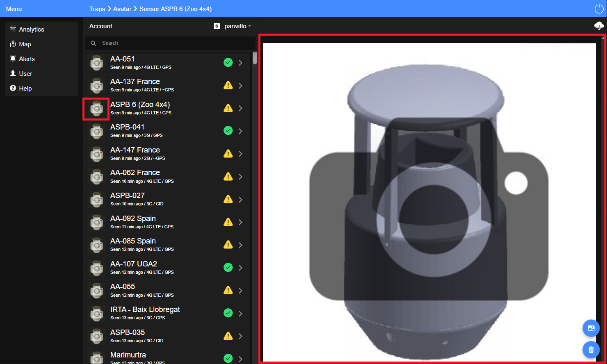Click the ASPB-041 avatar icon

pyautogui.click(x=97, y=131)
